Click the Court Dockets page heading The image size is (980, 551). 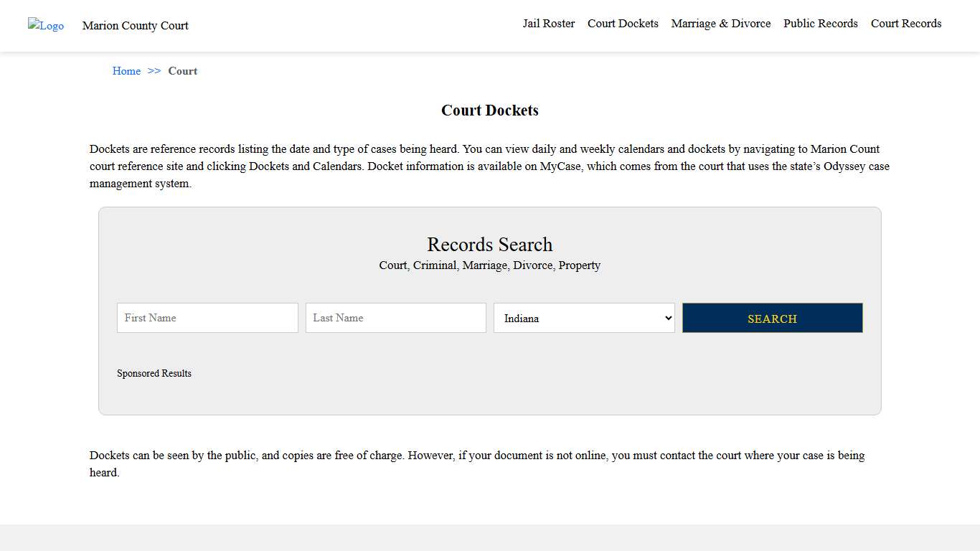click(x=489, y=110)
